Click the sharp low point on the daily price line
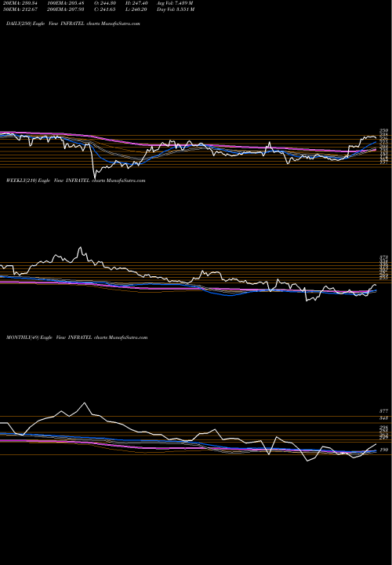392x565 pixels. (x=95, y=177)
